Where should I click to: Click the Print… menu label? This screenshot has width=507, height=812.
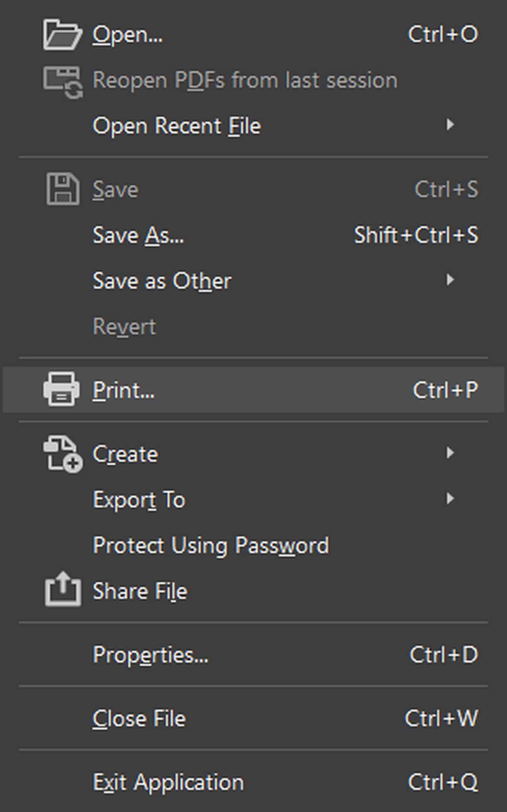point(124,390)
